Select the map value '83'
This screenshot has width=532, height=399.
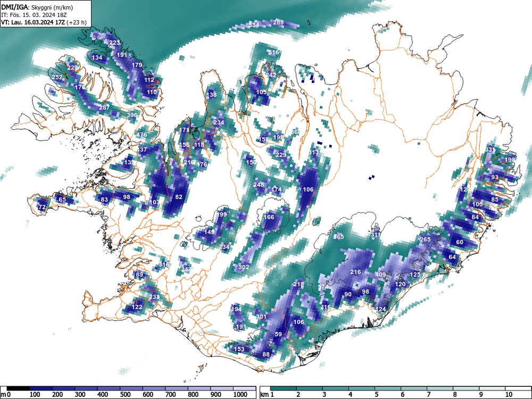point(104,199)
